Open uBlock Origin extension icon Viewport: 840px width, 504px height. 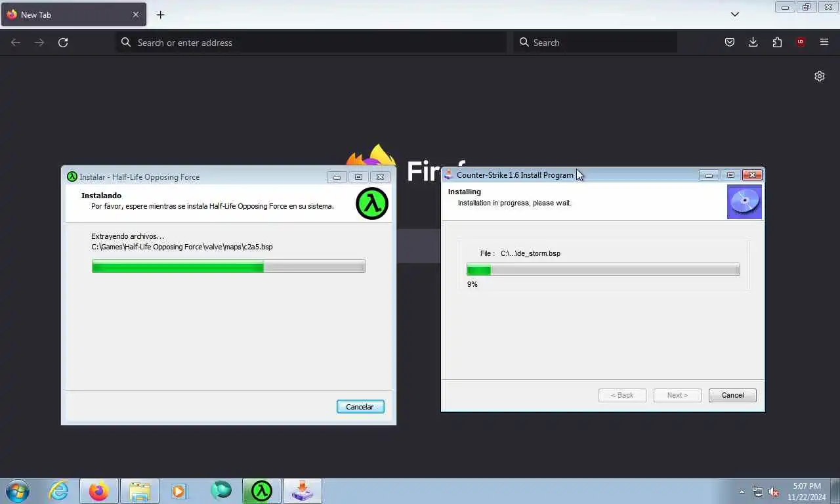[x=801, y=43]
